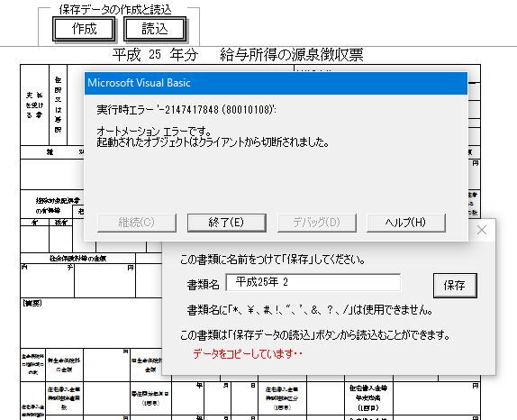The image size is (517, 420).
Task: Select the 社会保険料等の金額 yen amount cell
Action: click(x=104, y=281)
